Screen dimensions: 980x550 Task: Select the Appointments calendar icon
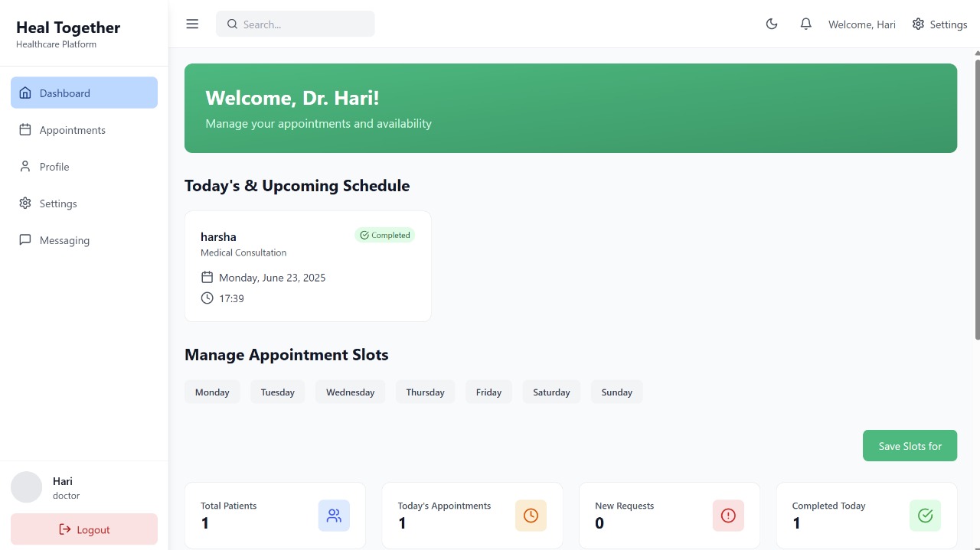pos(24,129)
